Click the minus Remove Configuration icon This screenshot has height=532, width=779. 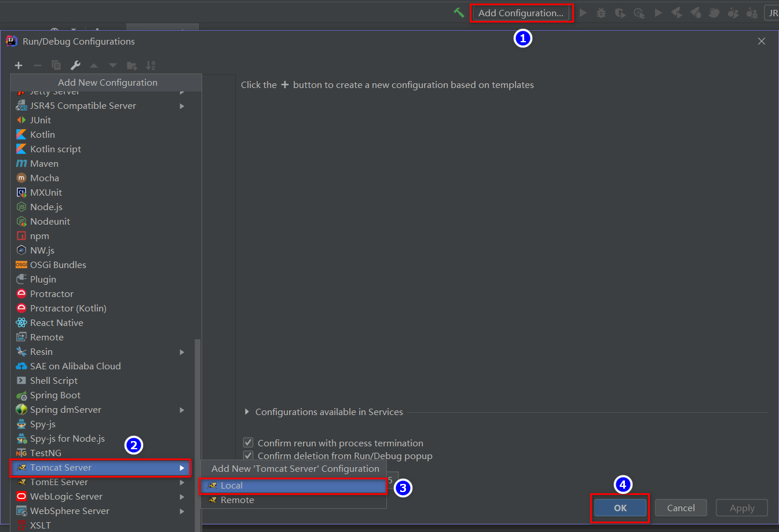pos(37,65)
